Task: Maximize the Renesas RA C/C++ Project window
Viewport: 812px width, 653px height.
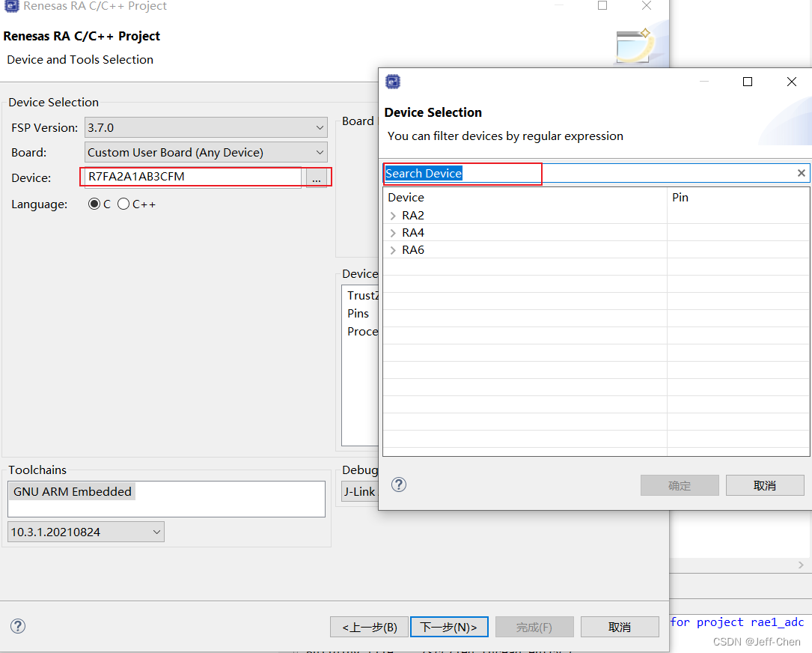Action: [602, 6]
